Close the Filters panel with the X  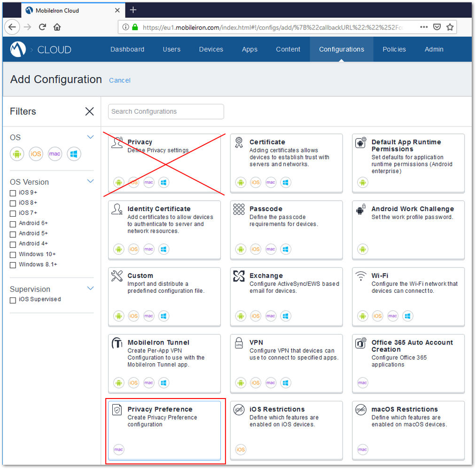tap(89, 111)
